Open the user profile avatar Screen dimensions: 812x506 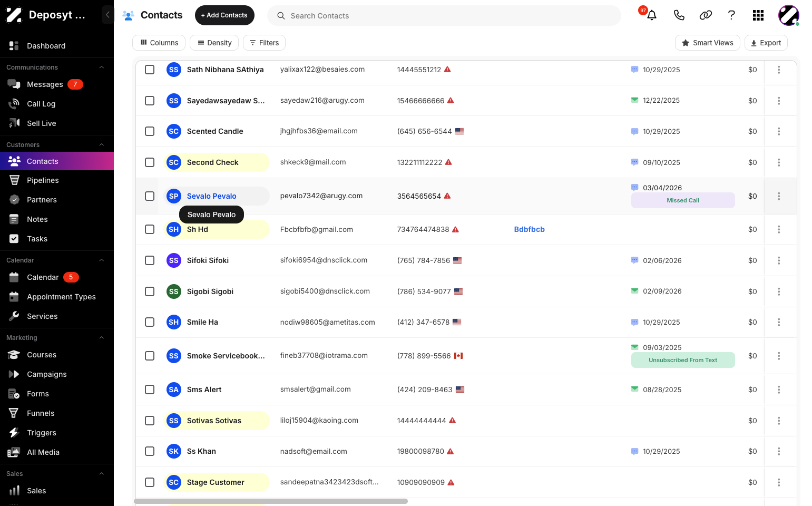[789, 15]
